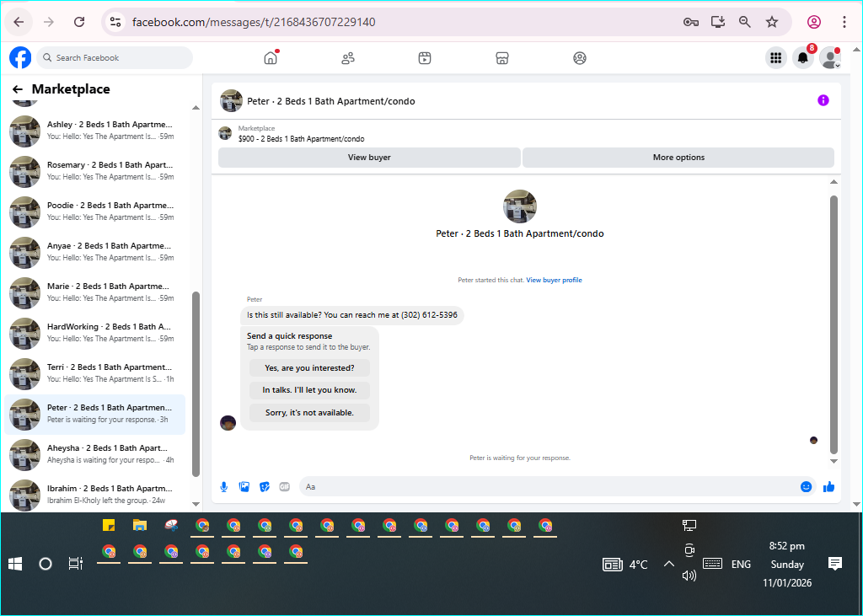Click the Facebook logo

point(20,58)
